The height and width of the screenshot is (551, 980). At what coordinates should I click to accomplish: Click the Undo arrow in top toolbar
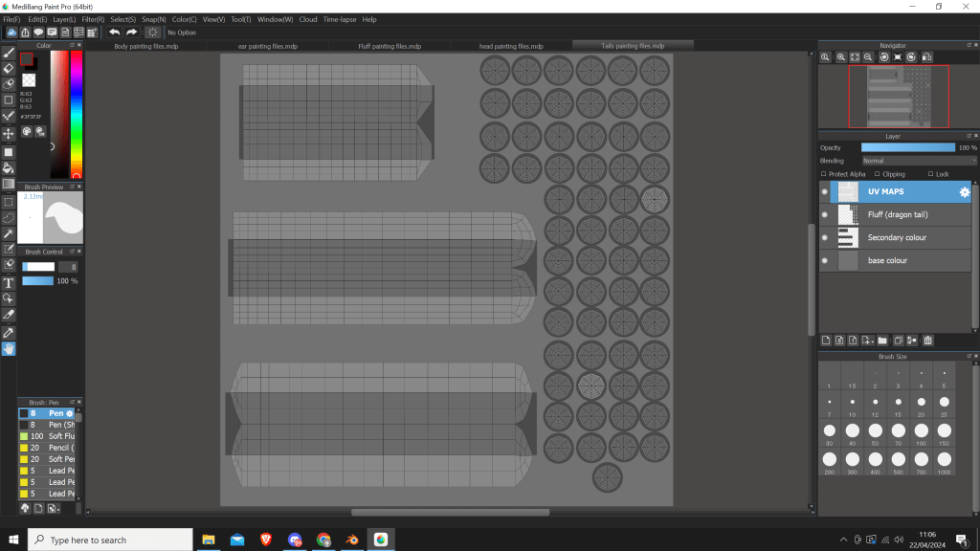point(115,33)
